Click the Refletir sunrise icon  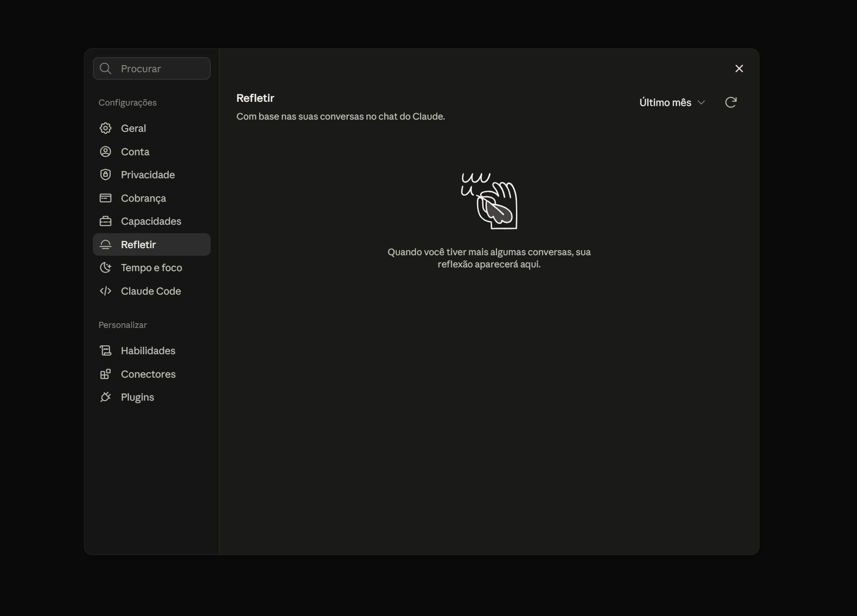coord(106,244)
